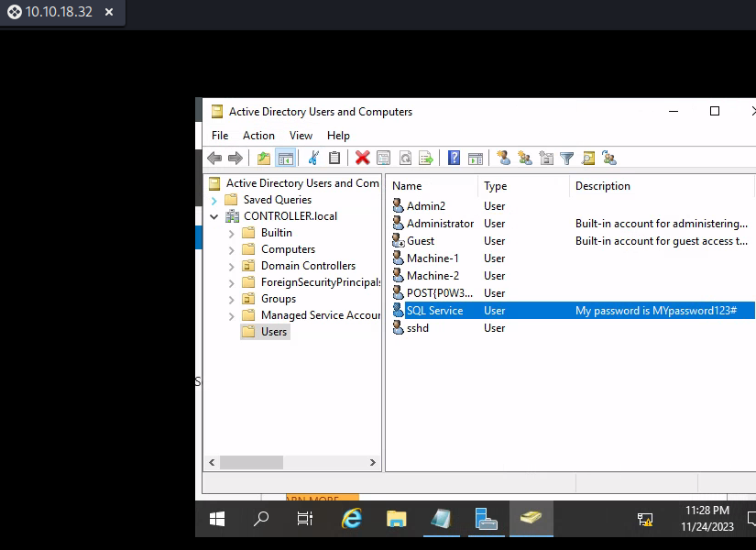Click the Export List toolbar icon
Image resolution: width=756 pixels, height=550 pixels.
click(426, 158)
